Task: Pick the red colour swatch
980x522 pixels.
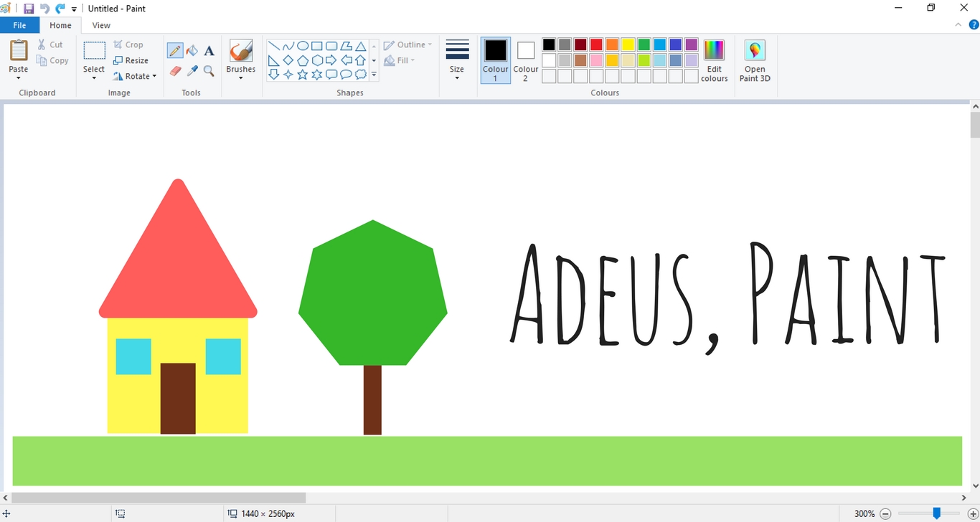Action: tap(596, 44)
